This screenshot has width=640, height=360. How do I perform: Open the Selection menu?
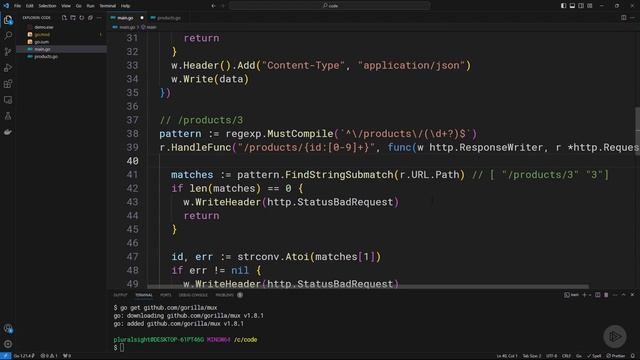point(47,6)
